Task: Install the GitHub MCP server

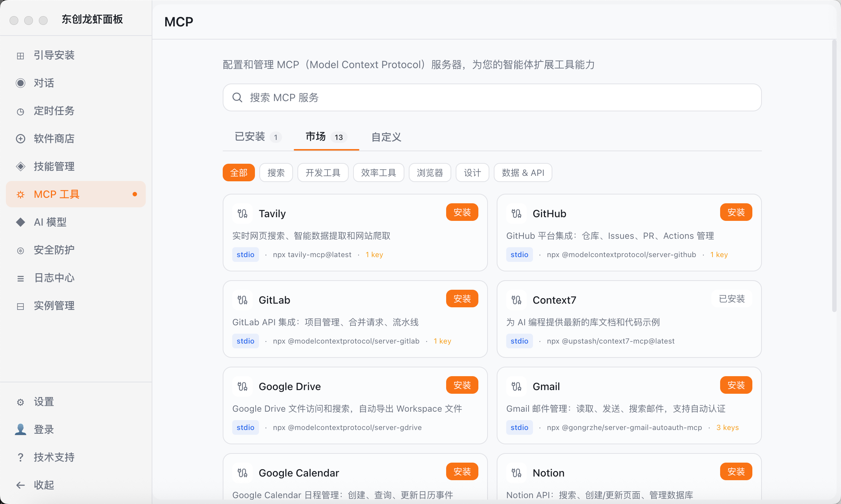Action: click(x=736, y=212)
